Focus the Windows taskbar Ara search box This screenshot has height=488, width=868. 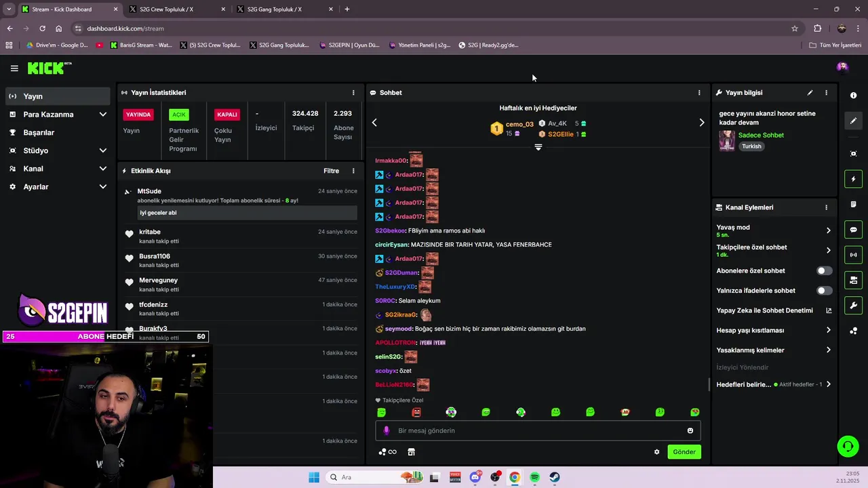373,477
